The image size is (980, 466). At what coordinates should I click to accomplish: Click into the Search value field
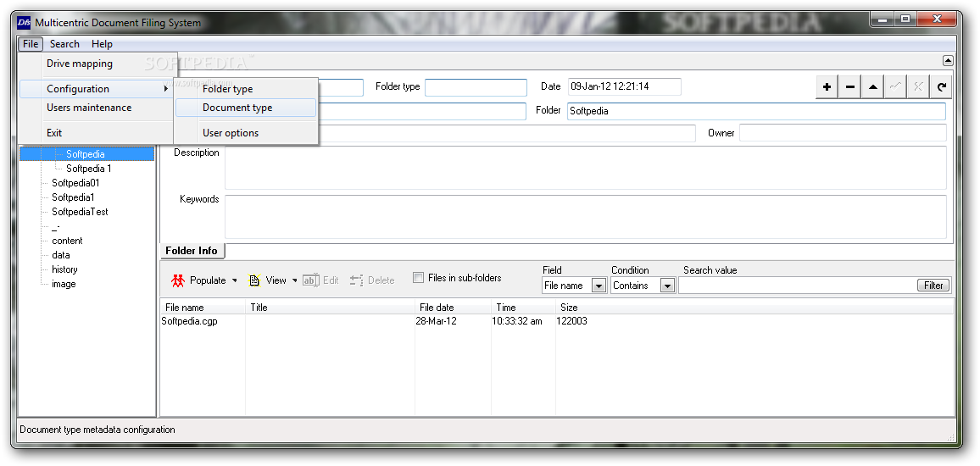click(x=797, y=286)
